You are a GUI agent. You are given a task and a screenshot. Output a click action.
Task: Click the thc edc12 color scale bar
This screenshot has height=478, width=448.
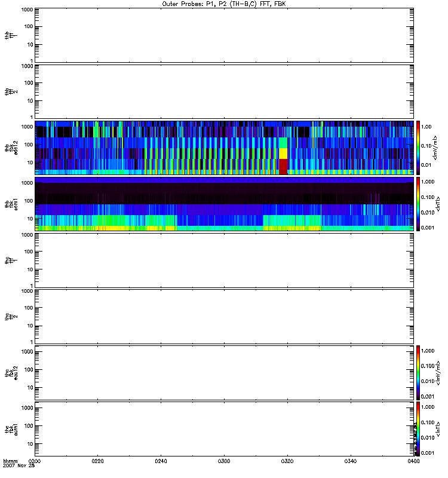(x=419, y=372)
